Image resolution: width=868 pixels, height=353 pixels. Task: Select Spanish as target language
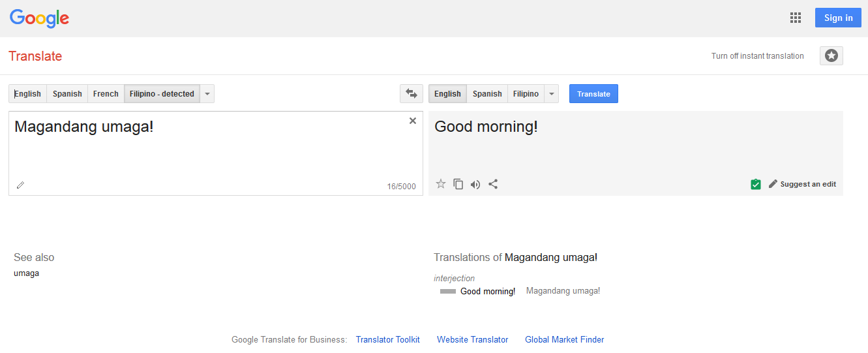pyautogui.click(x=487, y=94)
